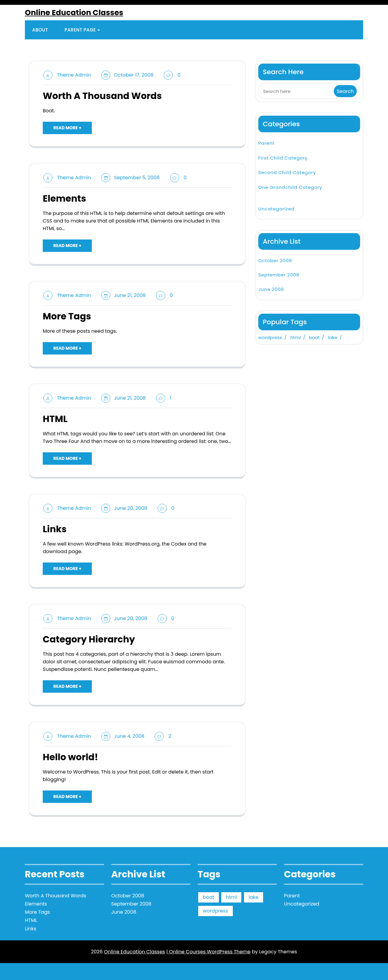This screenshot has width=388, height=980.
Task: Click the comment icon on the HTML post
Action: [x=161, y=398]
